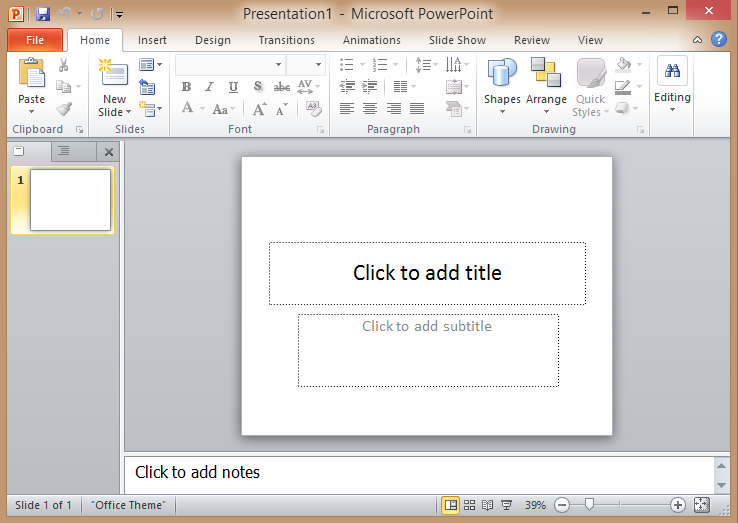Select slide 1 thumbnail
Screen dimensions: 738x523
(63, 200)
